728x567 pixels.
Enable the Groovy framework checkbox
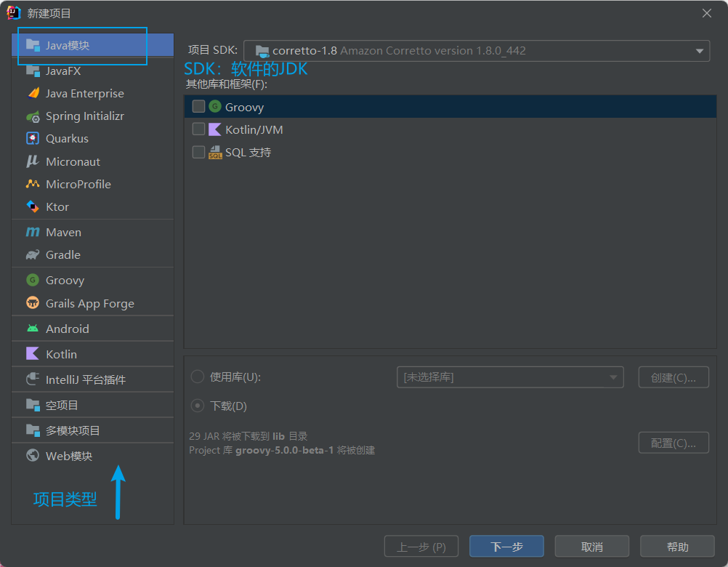[x=199, y=106]
